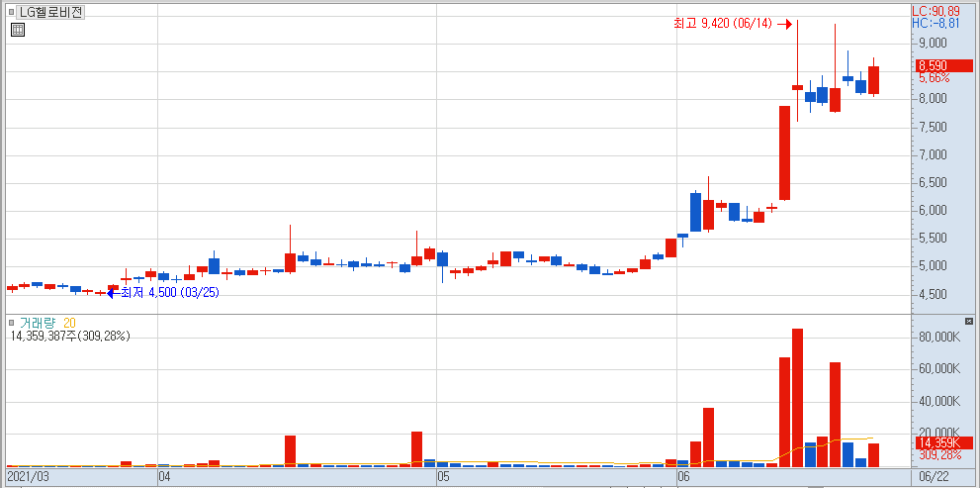980x488 pixels.
Task: Click the 4,500 price axis label
Action: (933, 294)
